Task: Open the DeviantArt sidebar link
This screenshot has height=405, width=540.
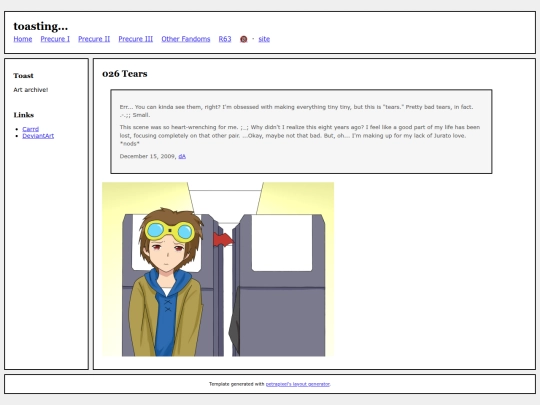Action: (38, 136)
